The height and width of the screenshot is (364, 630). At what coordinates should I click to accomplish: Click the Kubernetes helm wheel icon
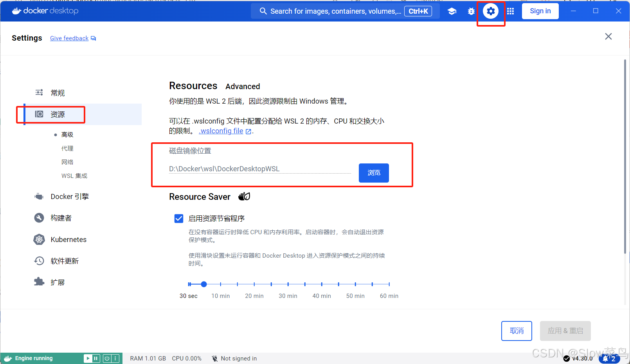click(x=39, y=239)
